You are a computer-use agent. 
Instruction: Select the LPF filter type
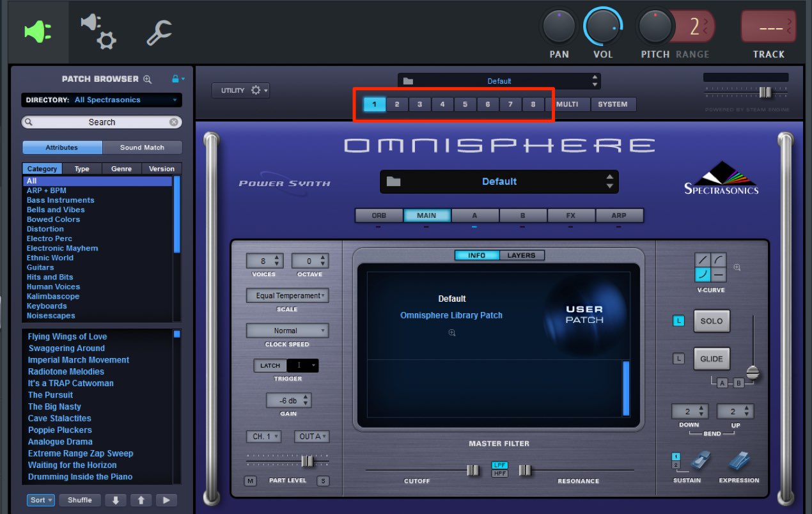pos(499,465)
